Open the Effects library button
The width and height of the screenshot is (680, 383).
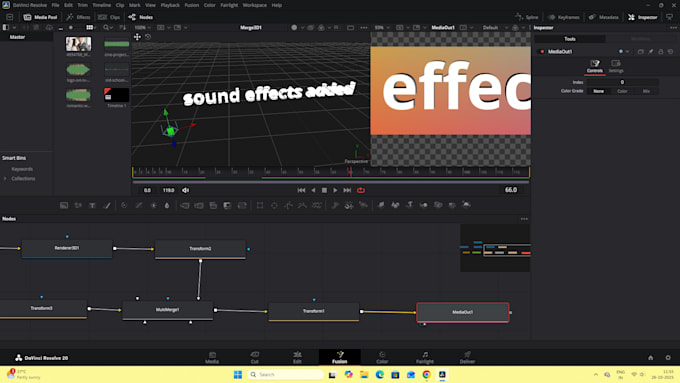pos(78,17)
